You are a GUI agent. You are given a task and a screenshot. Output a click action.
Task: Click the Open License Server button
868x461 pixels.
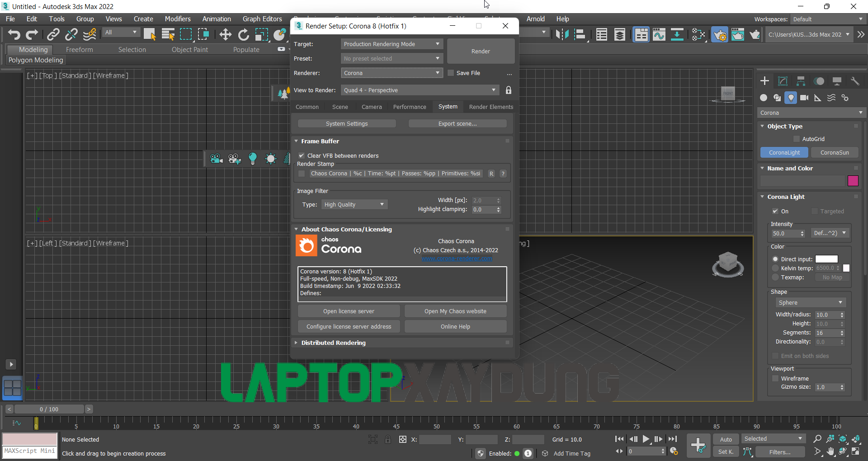[x=348, y=311]
